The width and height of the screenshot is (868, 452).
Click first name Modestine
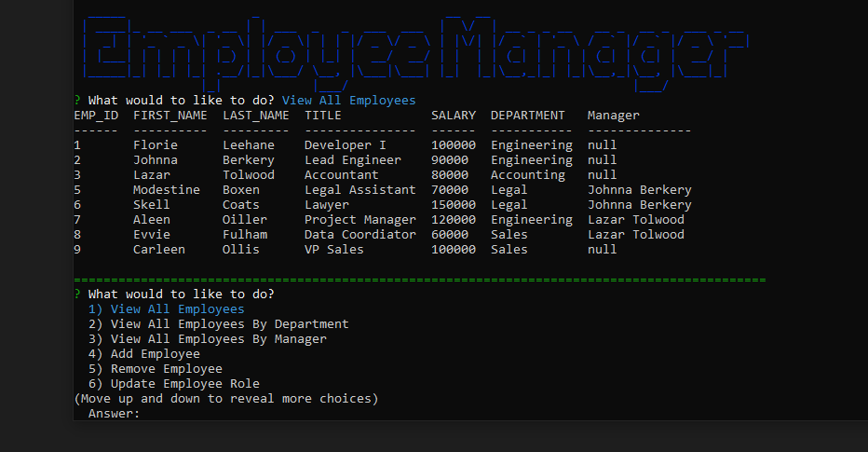point(166,190)
